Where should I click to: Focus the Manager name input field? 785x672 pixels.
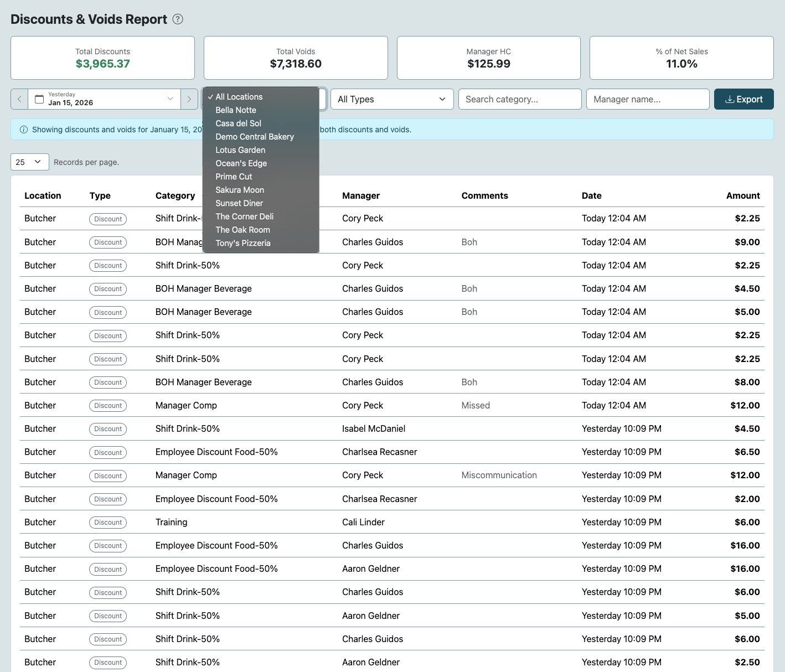[647, 99]
